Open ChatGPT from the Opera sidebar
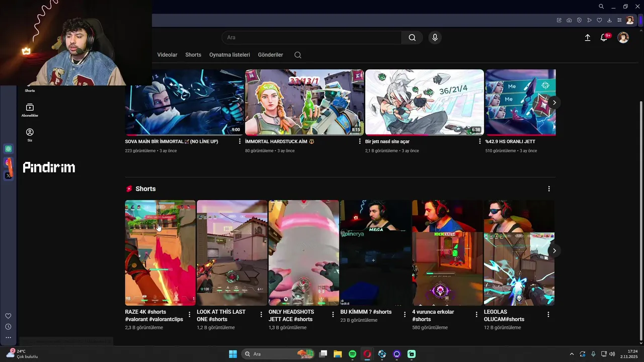644x362 pixels. pyautogui.click(x=8, y=149)
